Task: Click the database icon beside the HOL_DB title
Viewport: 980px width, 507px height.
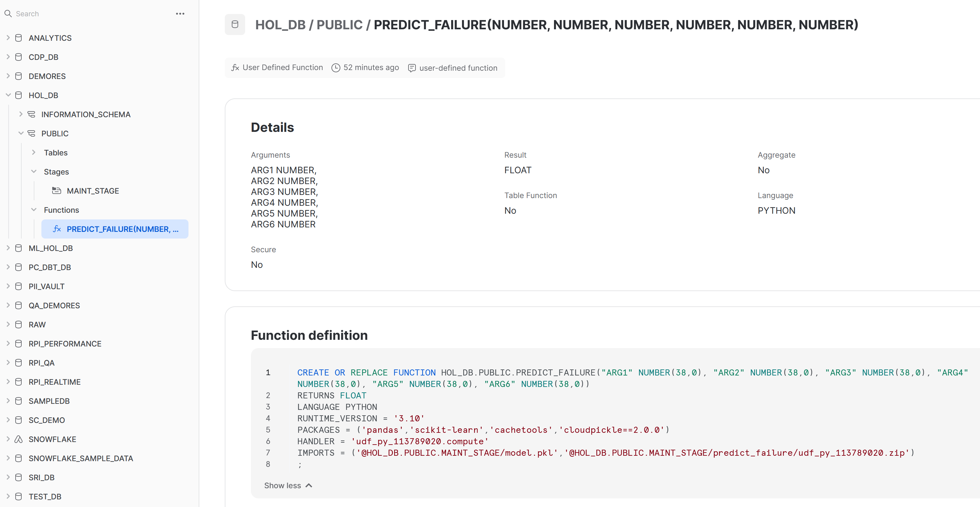Action: coord(235,24)
